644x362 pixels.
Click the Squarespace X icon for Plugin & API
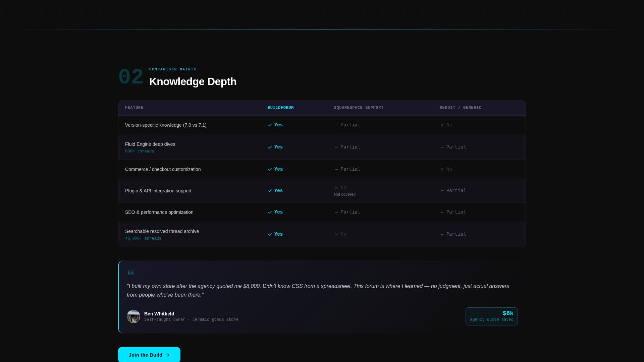point(336,188)
